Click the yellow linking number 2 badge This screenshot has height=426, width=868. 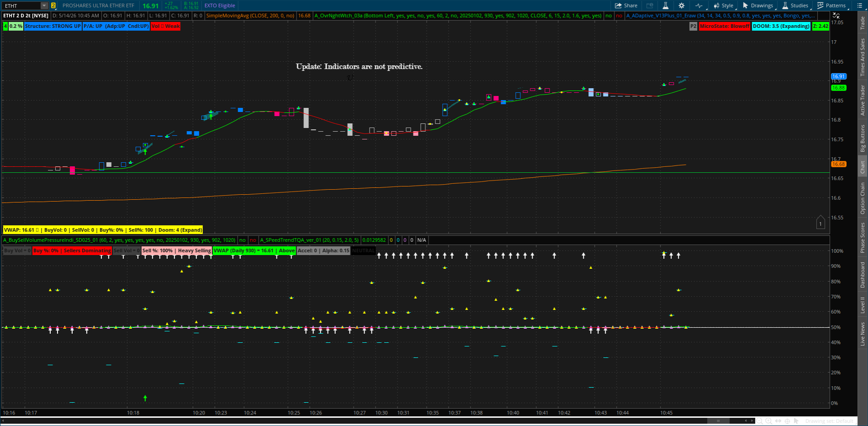click(53, 5)
